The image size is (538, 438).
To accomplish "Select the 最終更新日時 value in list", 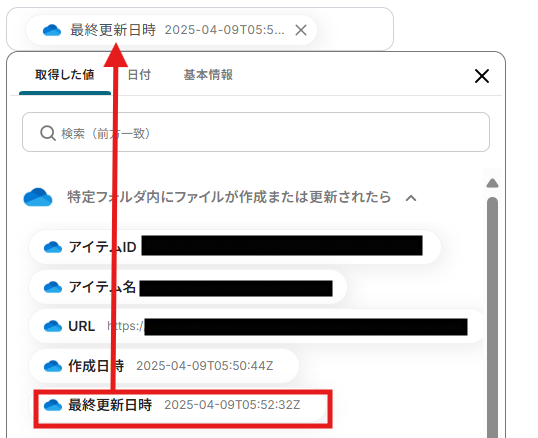I will point(178,405).
